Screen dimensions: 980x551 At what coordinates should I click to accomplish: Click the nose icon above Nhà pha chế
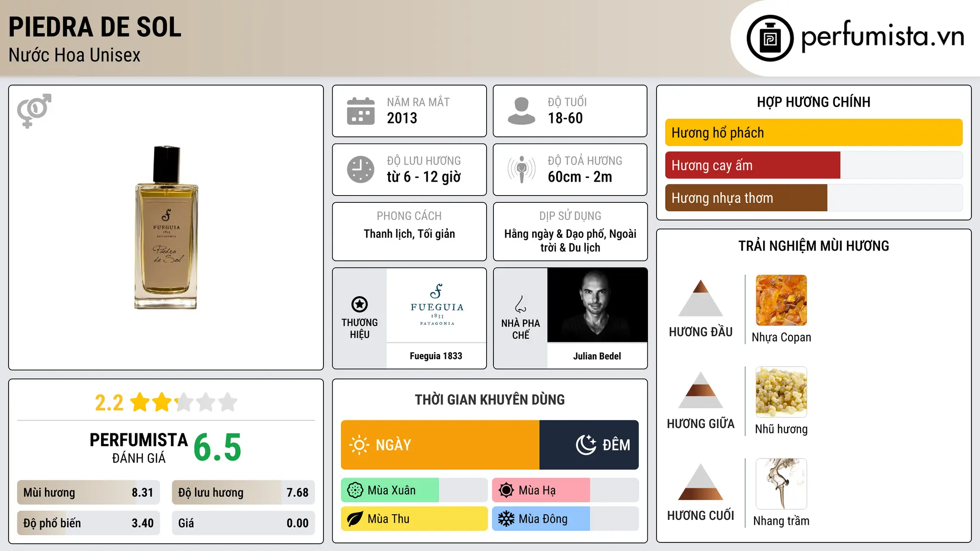coord(521,304)
